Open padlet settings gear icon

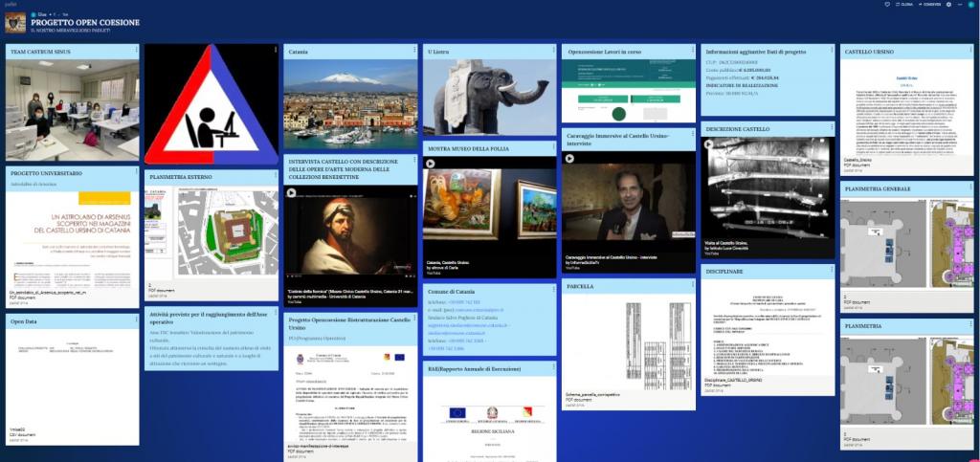tap(948, 5)
